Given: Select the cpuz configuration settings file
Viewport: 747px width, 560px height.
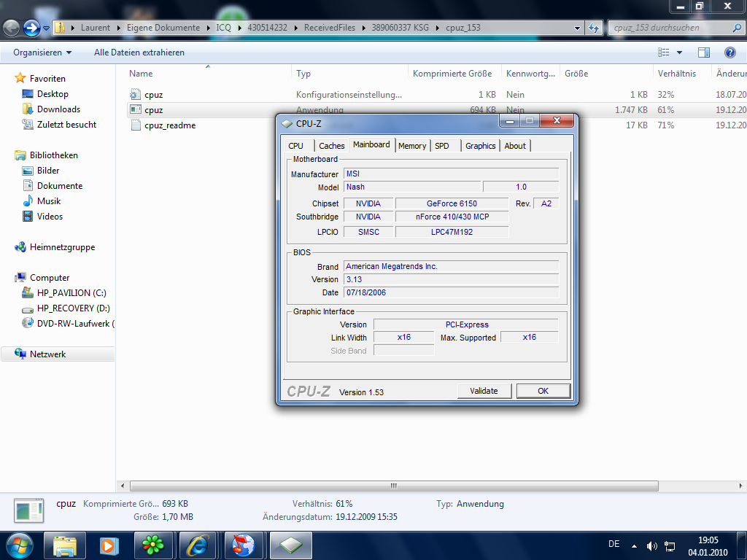Looking at the screenshot, I should (153, 95).
